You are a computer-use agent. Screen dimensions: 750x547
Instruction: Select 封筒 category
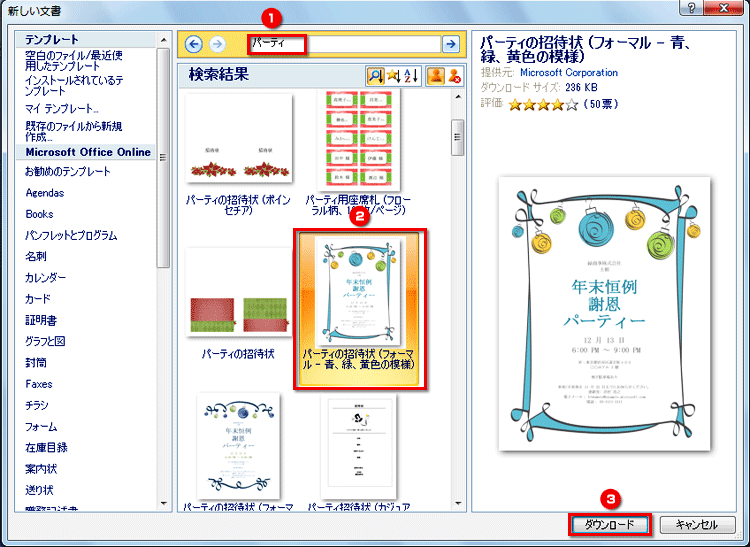click(36, 363)
